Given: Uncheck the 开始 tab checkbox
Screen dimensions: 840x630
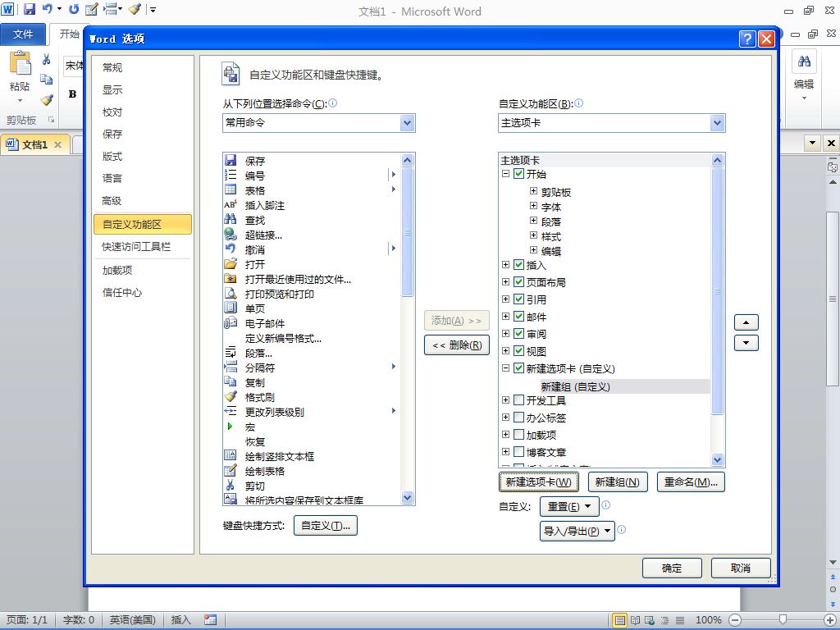Looking at the screenshot, I should coord(518,174).
